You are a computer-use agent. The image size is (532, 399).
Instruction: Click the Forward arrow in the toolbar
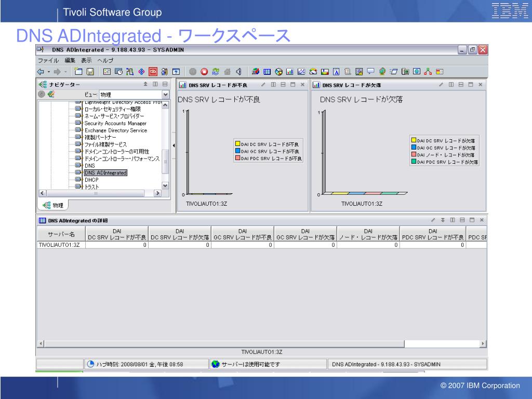57,72
